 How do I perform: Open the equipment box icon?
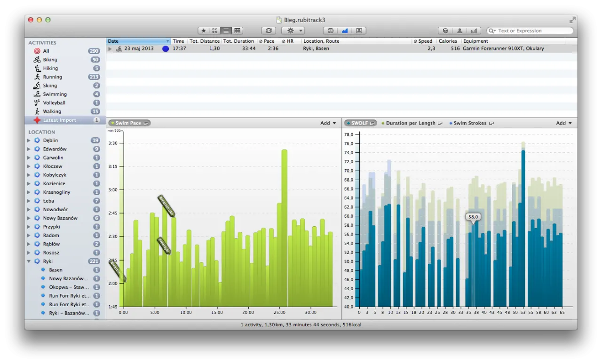click(x=445, y=31)
